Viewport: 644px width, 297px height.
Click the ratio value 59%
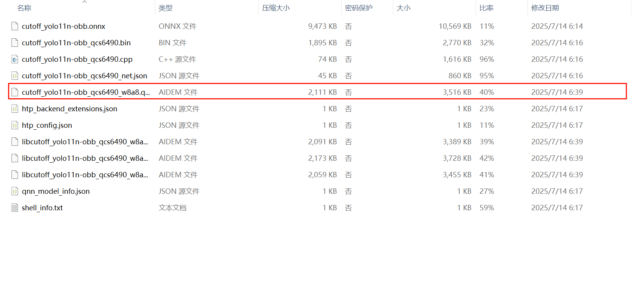[x=487, y=208]
